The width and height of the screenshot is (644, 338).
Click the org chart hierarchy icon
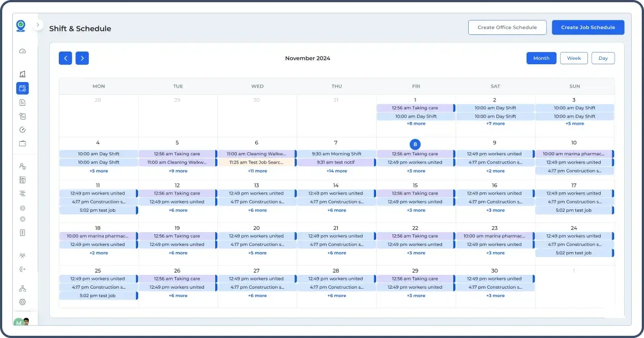(x=22, y=288)
